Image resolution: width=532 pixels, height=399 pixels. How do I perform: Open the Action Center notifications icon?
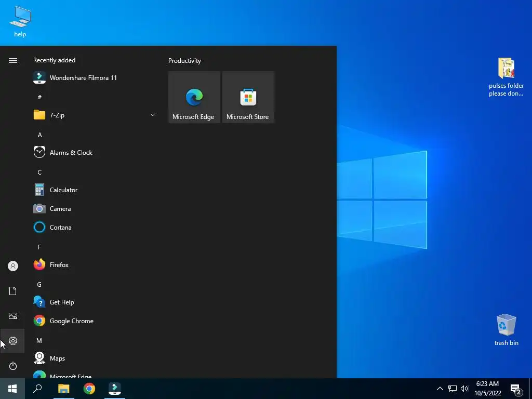pos(516,389)
